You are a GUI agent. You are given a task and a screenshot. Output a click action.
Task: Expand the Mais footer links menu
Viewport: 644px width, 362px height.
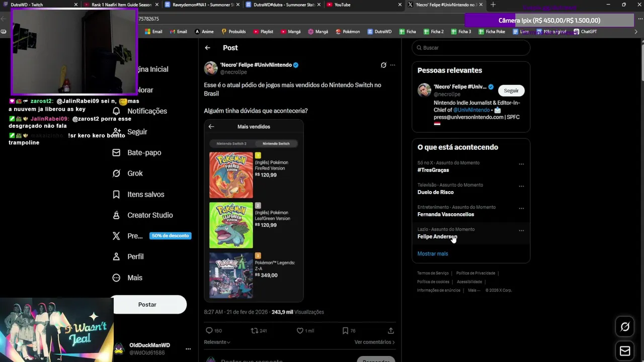pyautogui.click(x=474, y=290)
